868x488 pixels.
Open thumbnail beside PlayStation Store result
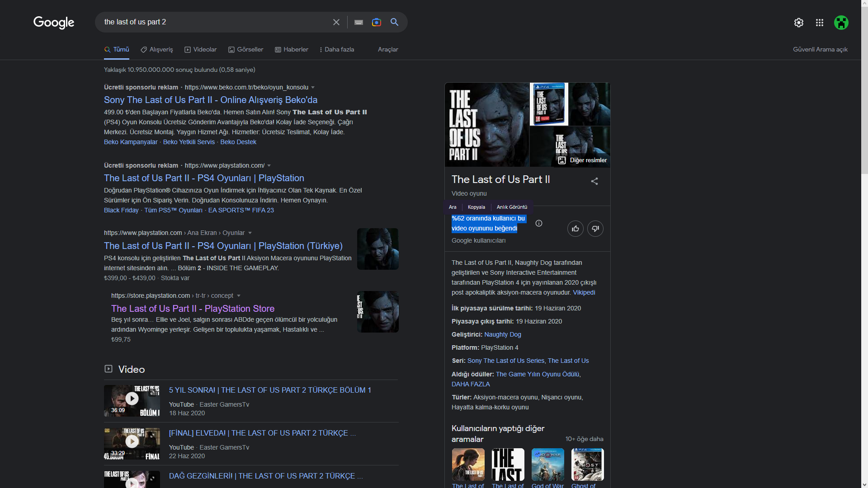pos(378,312)
